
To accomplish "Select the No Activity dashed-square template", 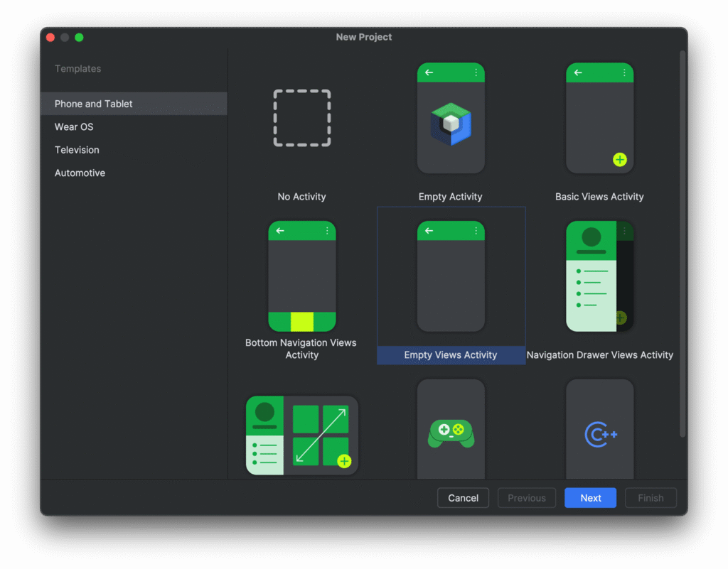I will click(301, 118).
